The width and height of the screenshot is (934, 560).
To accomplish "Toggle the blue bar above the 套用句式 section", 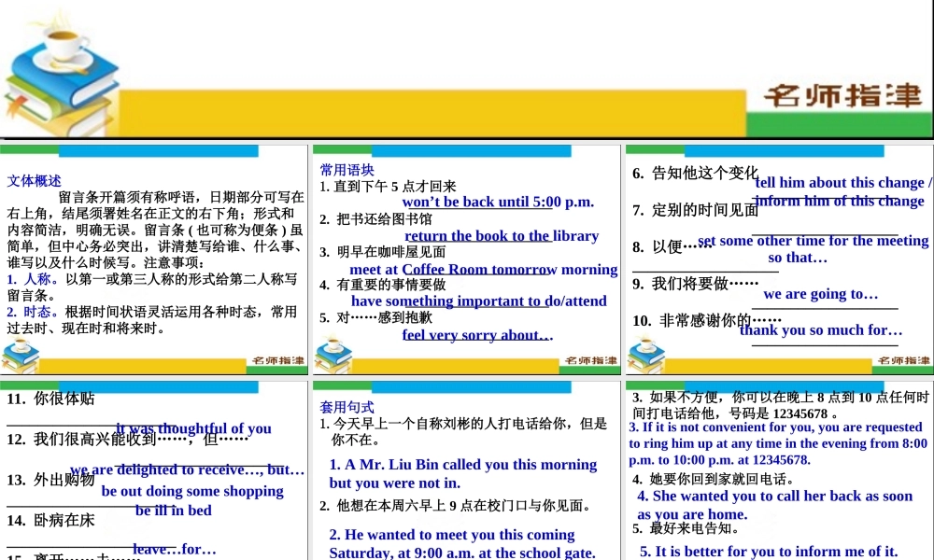I will click(x=472, y=387).
